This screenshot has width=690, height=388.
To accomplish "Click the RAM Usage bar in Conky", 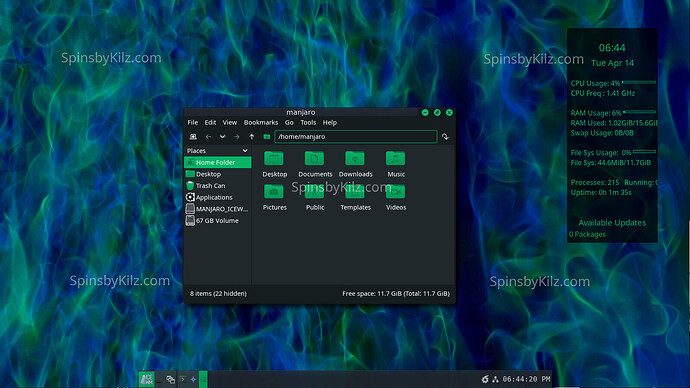I will (640, 112).
